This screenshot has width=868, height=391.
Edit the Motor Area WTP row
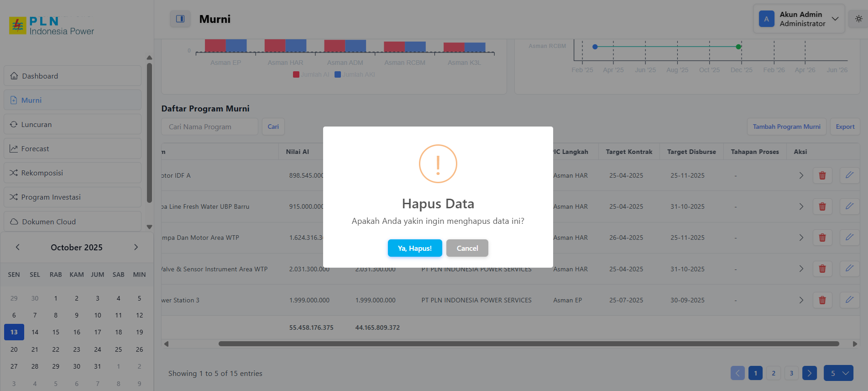849,238
